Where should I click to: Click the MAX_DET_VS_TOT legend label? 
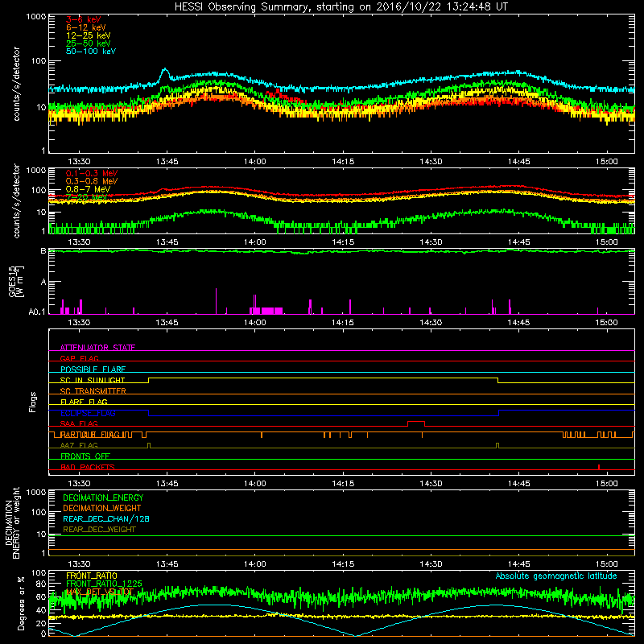tap(100, 592)
